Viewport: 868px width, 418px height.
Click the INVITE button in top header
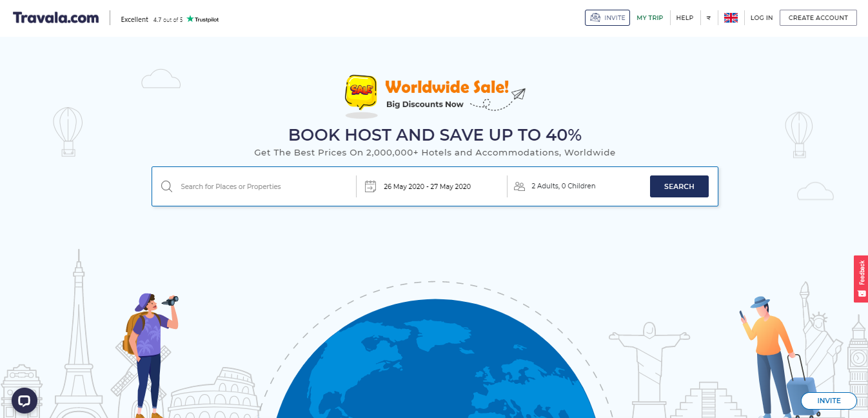607,17
